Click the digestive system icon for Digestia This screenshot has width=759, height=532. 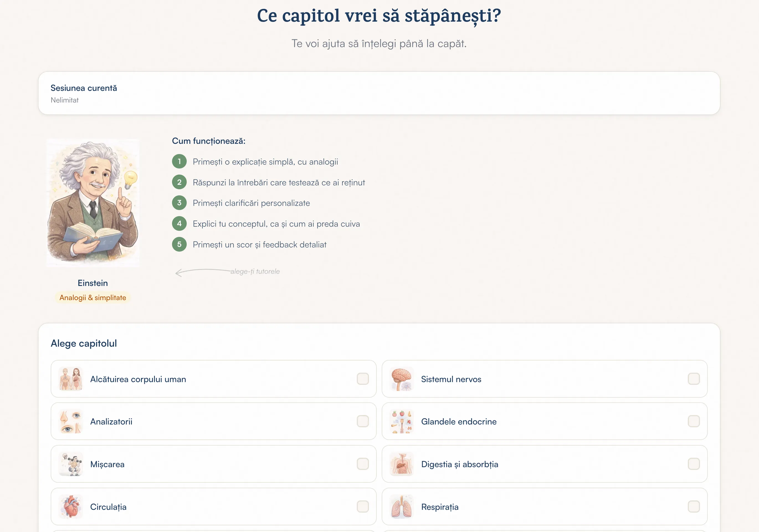tap(401, 464)
